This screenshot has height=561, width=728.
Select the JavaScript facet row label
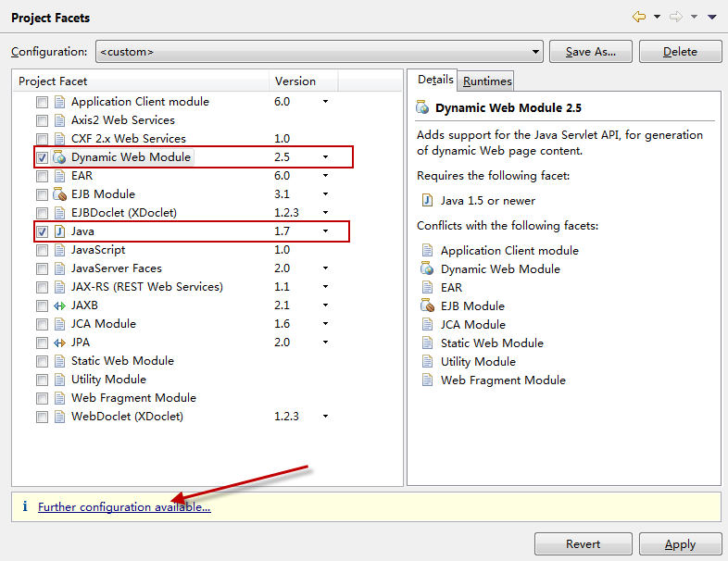98,250
